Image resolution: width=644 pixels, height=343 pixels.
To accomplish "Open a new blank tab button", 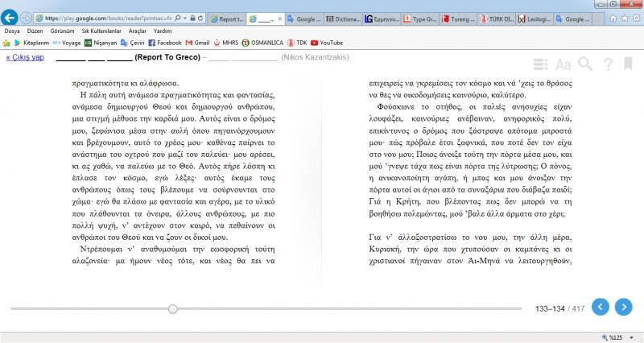I will pyautogui.click(x=599, y=19).
